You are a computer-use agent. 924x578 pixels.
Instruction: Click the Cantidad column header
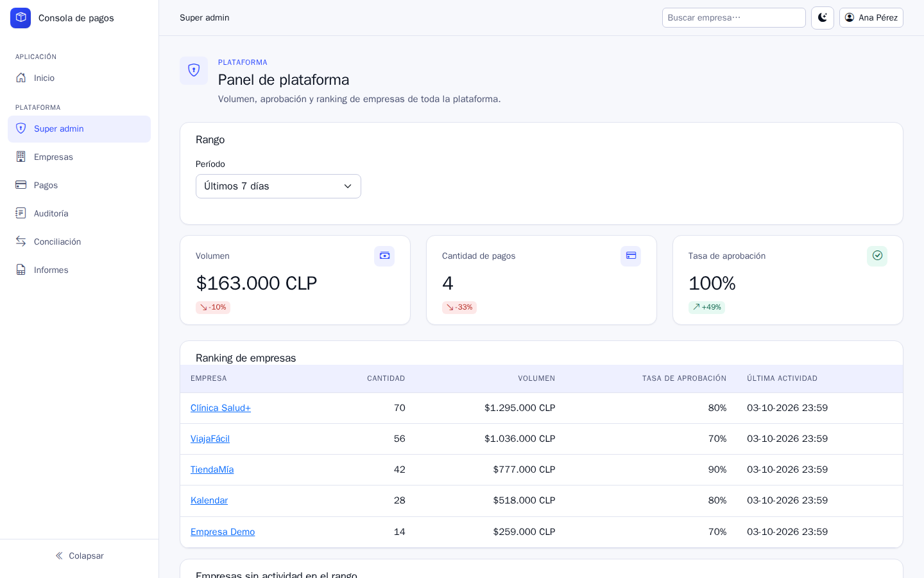386,378
